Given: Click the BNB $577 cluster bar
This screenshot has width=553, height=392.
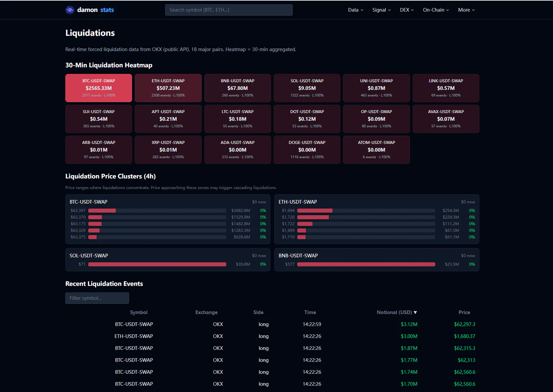Looking at the screenshot, I should click(366, 264).
